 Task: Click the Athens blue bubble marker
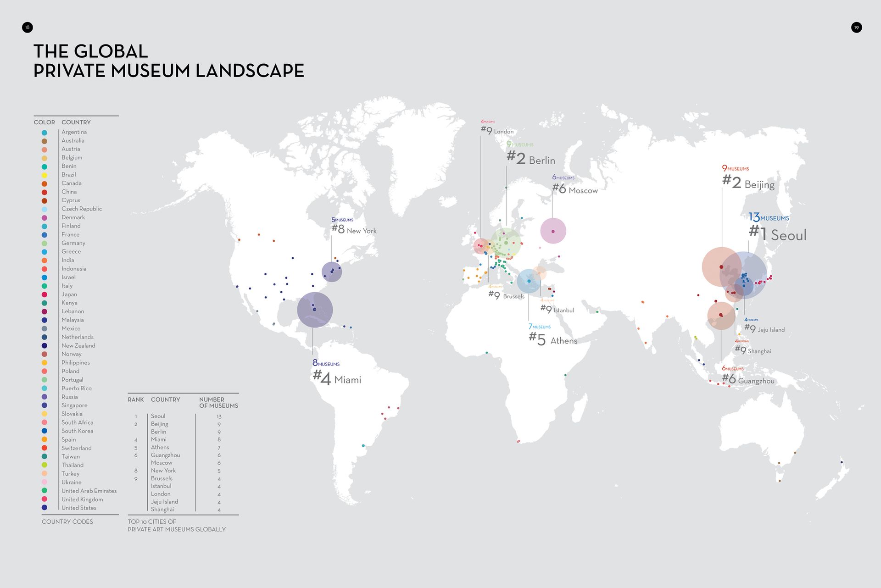pyautogui.click(x=529, y=281)
